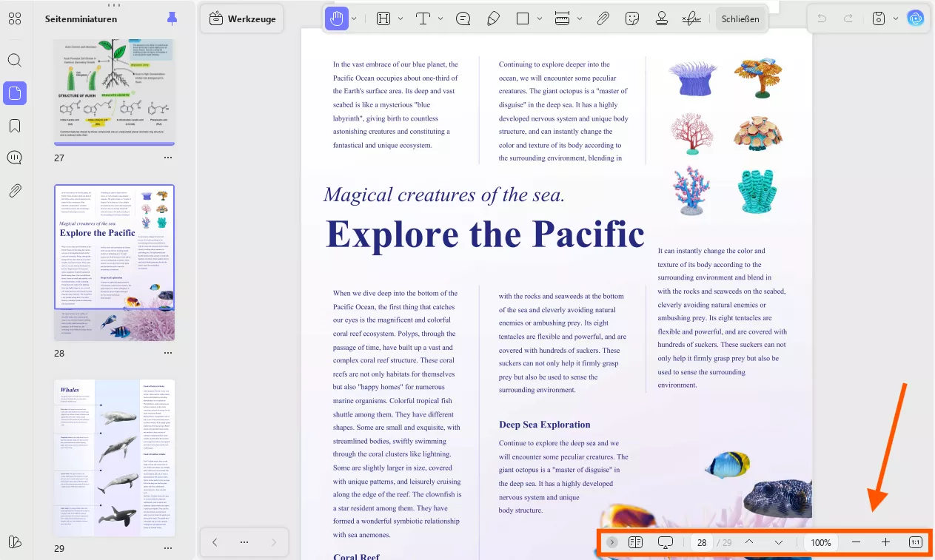Image resolution: width=935 pixels, height=560 pixels.
Task: Open the layers icon at sidebar bottom
Action: point(15,542)
